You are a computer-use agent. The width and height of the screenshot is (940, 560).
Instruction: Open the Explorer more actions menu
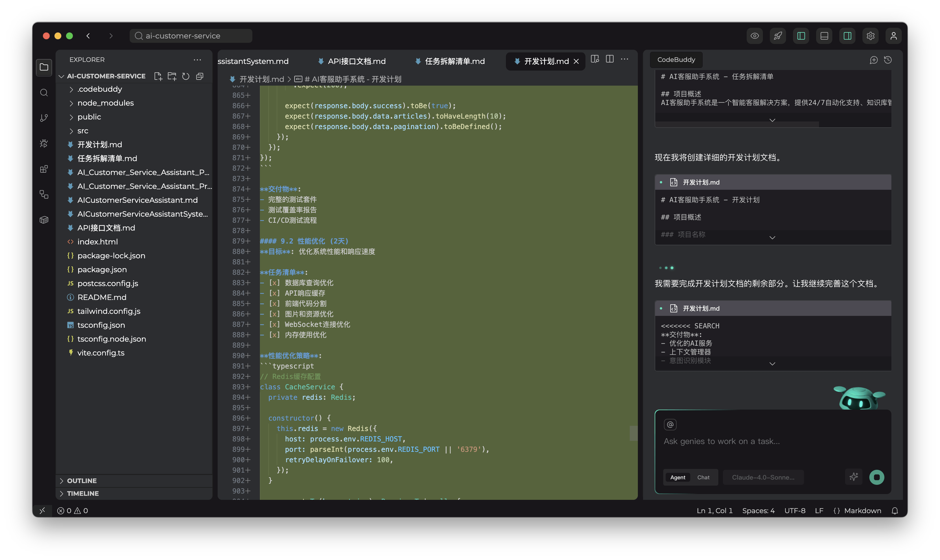click(197, 60)
